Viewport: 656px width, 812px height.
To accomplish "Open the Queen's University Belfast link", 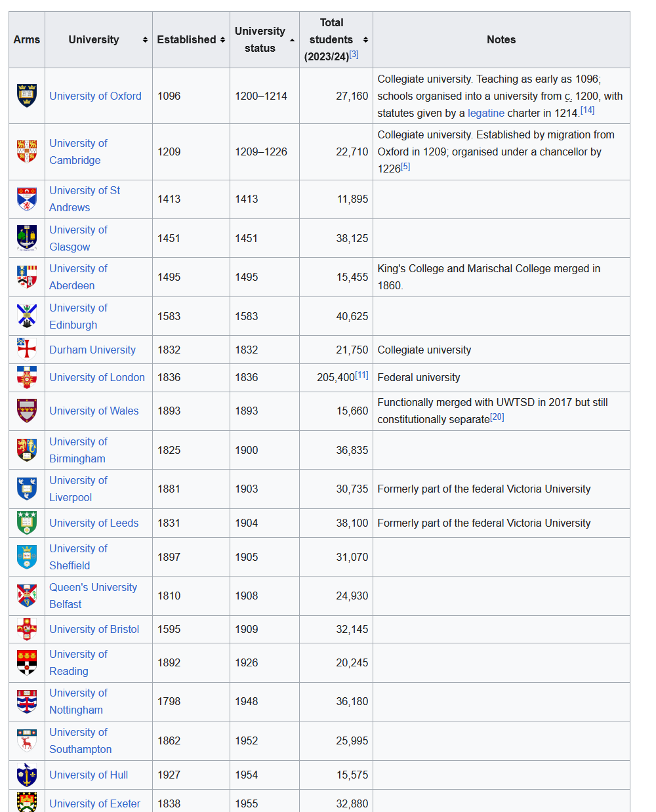I will 93,596.
